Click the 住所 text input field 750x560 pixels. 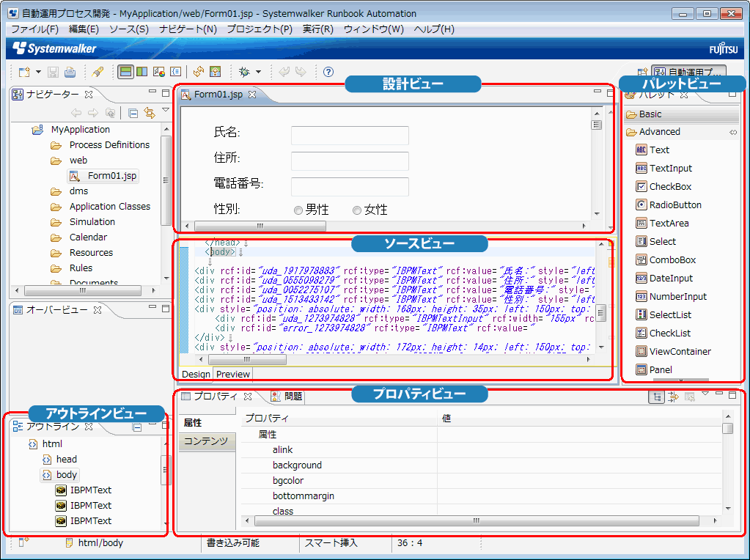[350, 161]
